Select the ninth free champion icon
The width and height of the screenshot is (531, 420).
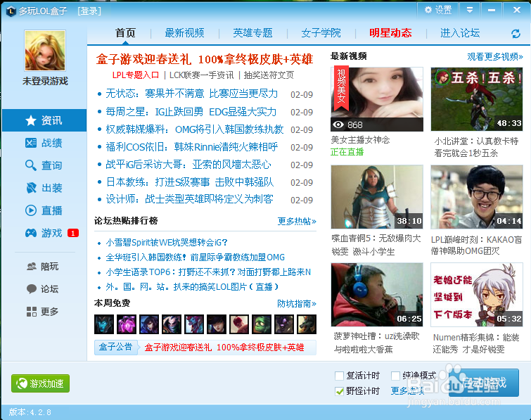click(x=284, y=324)
